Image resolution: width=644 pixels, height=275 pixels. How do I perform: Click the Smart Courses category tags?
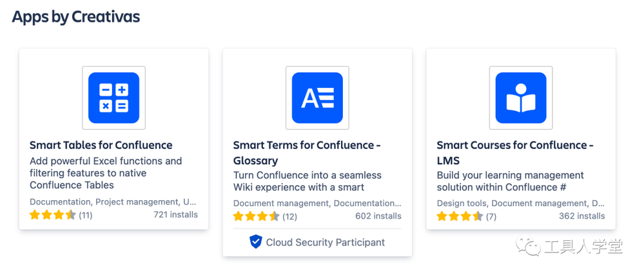[x=521, y=203]
